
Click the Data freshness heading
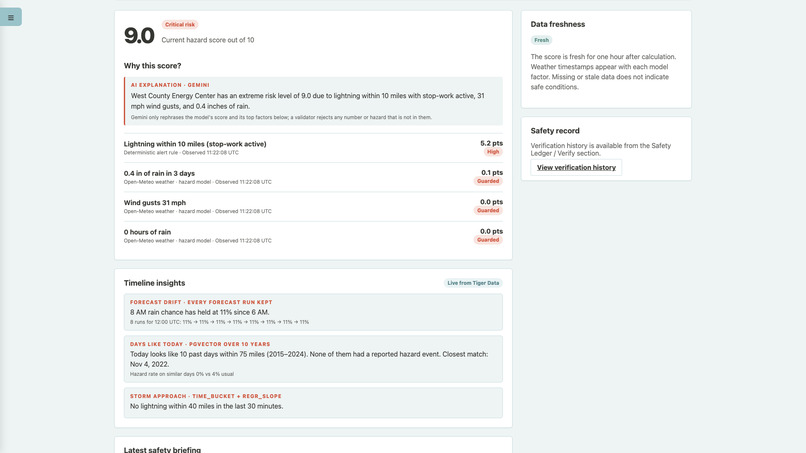coord(558,24)
